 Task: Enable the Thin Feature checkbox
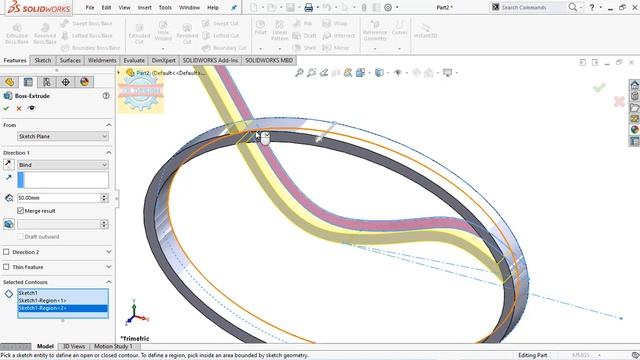click(6, 267)
